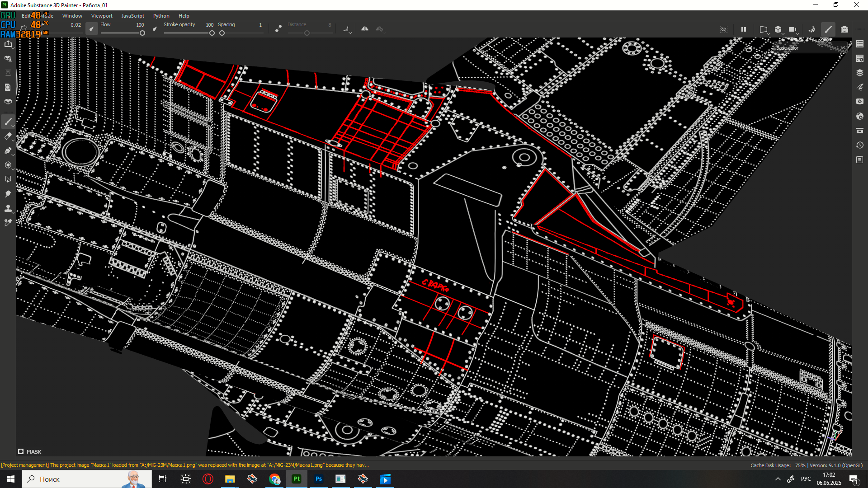868x488 pixels.
Task: Take a viewport screenshot with camera icon
Action: pos(844,29)
